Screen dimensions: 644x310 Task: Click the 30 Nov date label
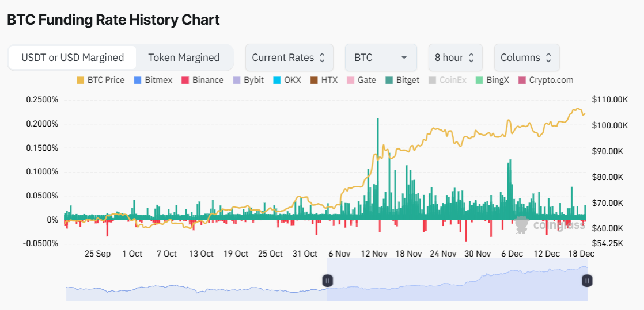point(478,254)
